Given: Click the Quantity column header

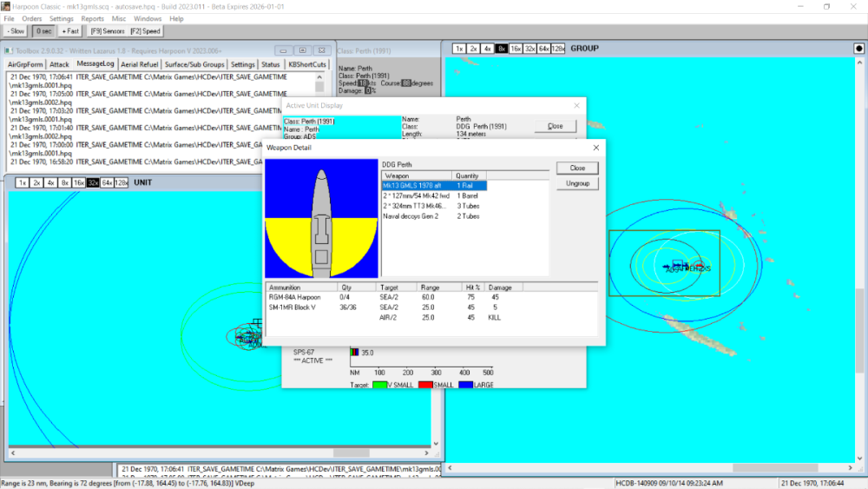Looking at the screenshot, I should 469,175.
